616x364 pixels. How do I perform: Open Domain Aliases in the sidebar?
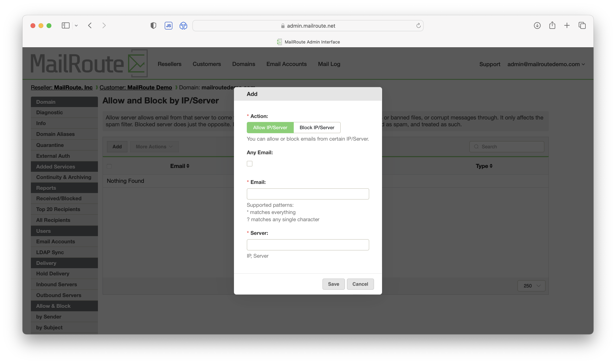[64, 134]
